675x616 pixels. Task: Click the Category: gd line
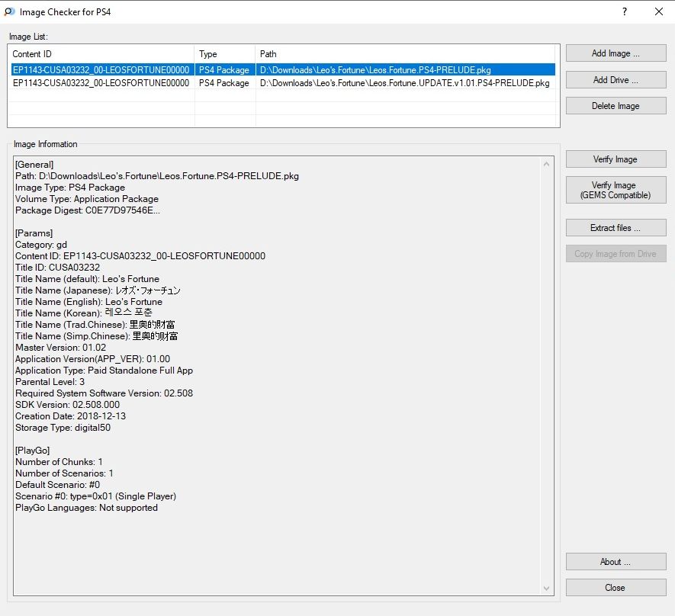coord(41,245)
